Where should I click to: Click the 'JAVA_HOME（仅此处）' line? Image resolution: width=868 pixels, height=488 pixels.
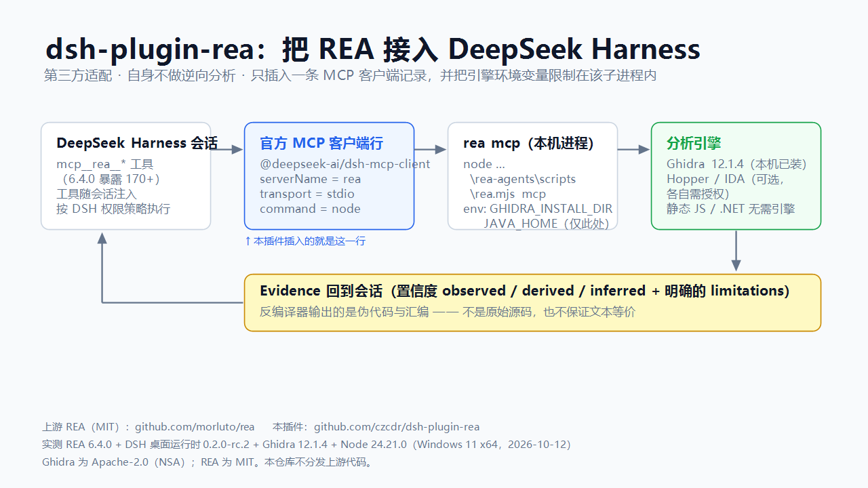click(547, 224)
